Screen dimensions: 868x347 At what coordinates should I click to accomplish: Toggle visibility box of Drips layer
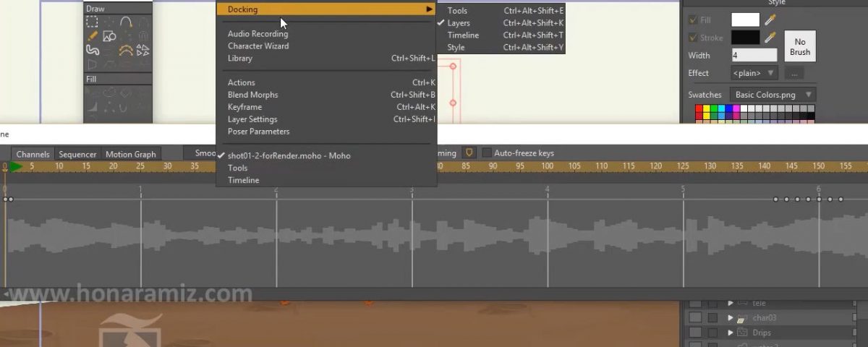(695, 333)
